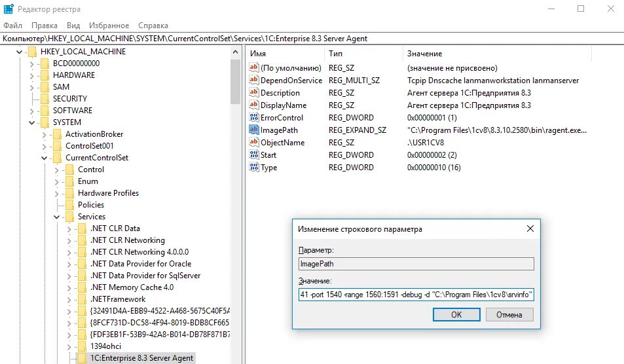The width and height of the screenshot is (624, 364).
Task: Select the 1C:Enterprise 8.3 Server Agent key
Action: (x=141, y=358)
